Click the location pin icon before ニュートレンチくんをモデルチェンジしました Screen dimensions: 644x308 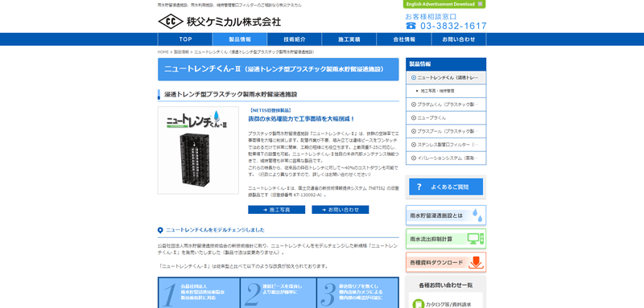click(x=160, y=231)
